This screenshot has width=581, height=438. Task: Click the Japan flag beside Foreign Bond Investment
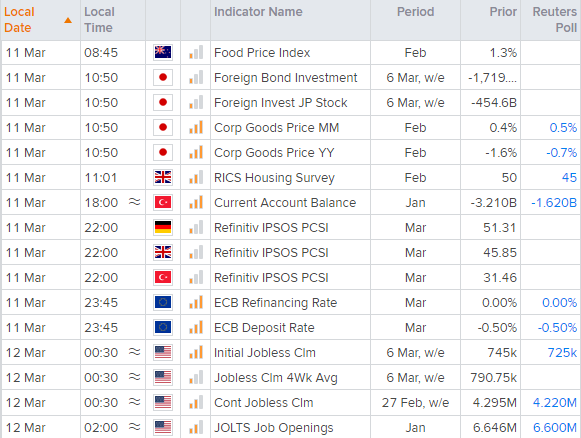tap(163, 77)
